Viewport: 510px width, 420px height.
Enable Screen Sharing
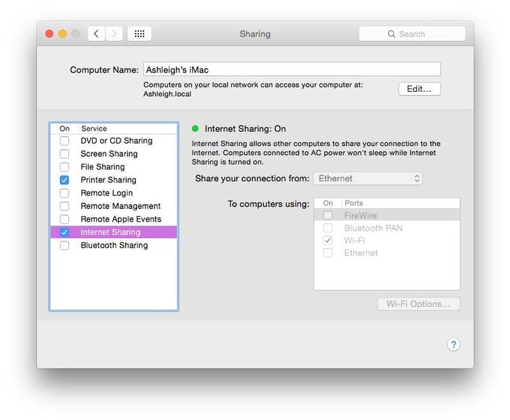[x=64, y=154]
